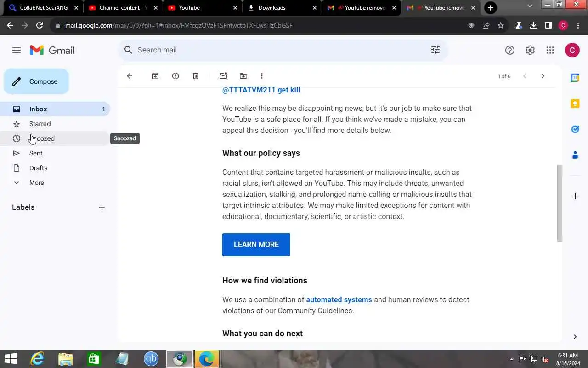Open the Sent folder
Screen dimensions: 588x368
[55, 153]
